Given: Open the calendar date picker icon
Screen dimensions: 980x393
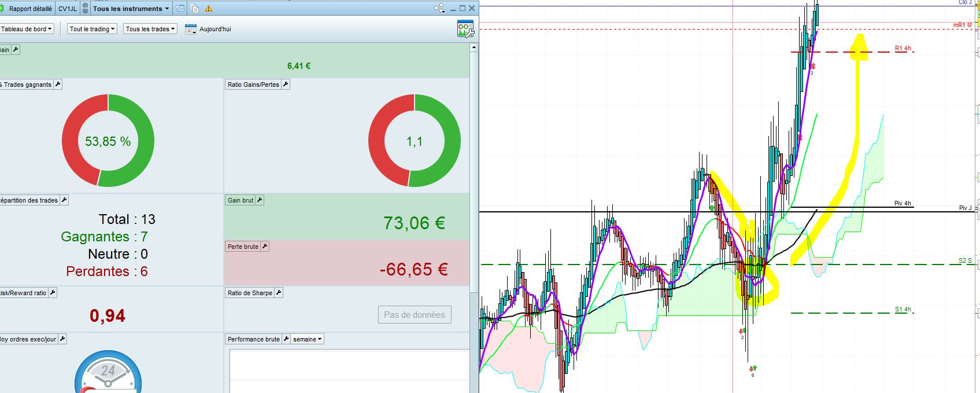Looking at the screenshot, I should pos(191,29).
